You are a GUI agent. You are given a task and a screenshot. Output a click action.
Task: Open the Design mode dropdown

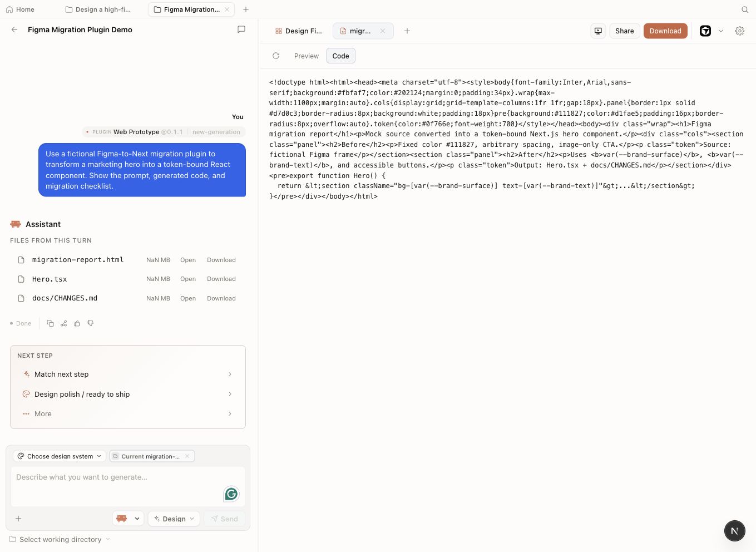click(x=174, y=519)
